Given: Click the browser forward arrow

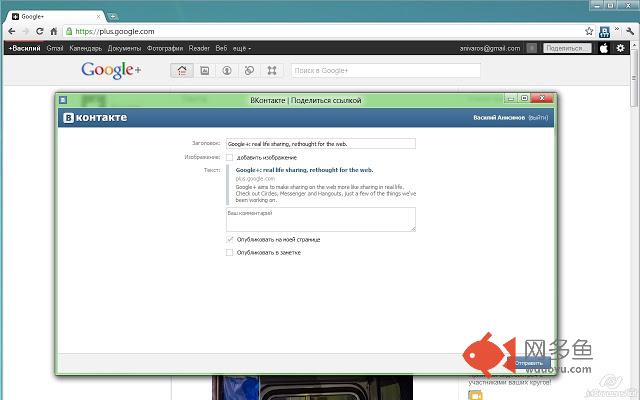Looking at the screenshot, I should [26, 31].
